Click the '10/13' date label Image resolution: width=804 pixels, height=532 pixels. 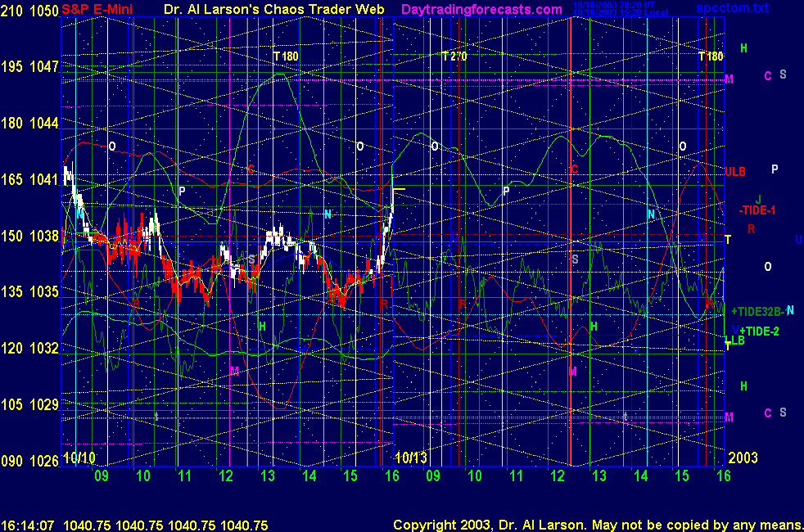[x=411, y=458]
